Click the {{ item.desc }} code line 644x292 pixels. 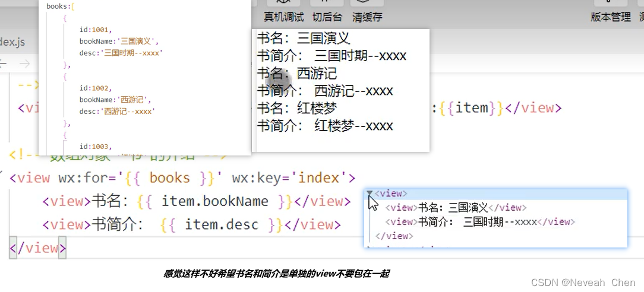(x=191, y=225)
